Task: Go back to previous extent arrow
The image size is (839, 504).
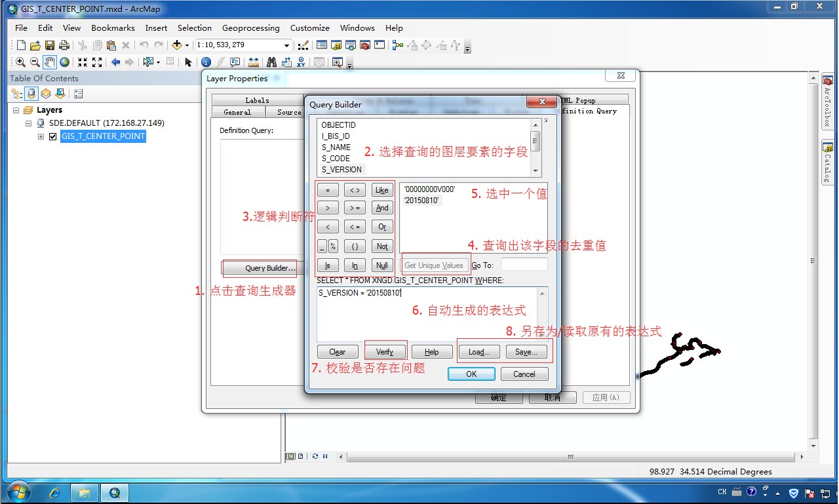Action: point(116,62)
